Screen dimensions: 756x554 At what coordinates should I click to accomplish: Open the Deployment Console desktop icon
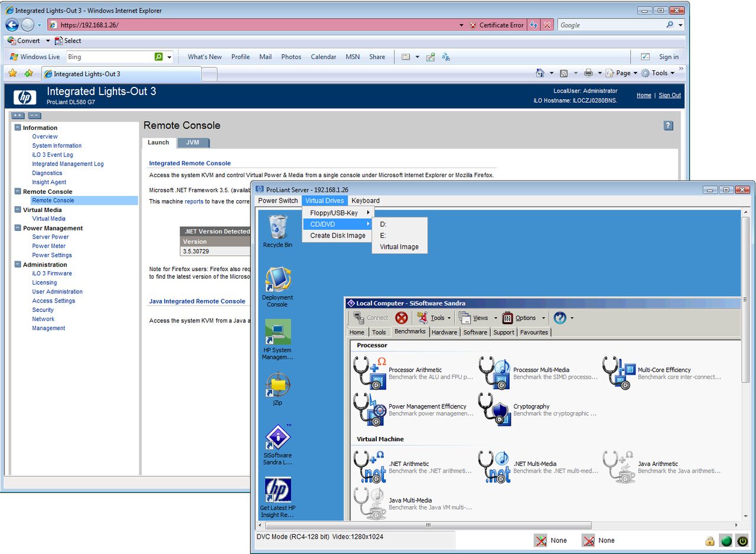pyautogui.click(x=278, y=286)
